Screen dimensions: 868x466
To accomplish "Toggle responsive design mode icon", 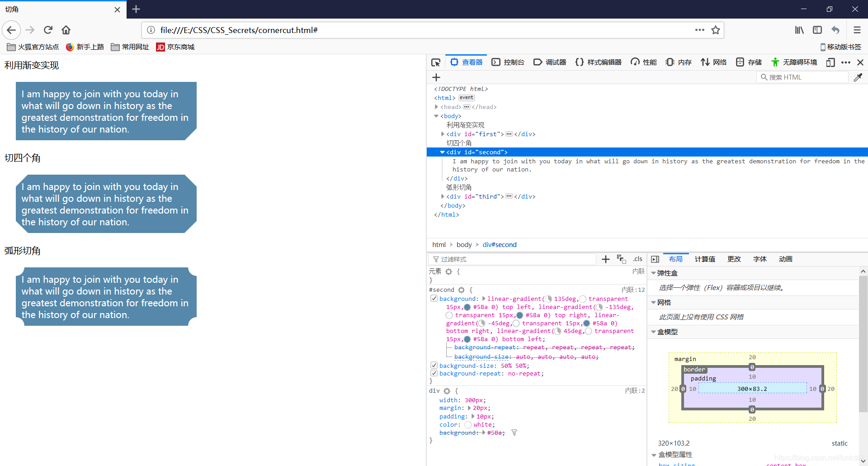I will (830, 62).
